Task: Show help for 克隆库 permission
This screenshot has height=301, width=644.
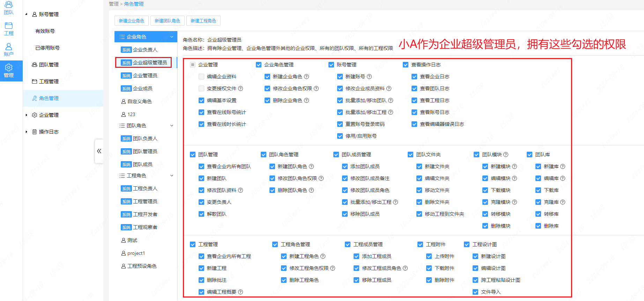Action: coord(563,202)
